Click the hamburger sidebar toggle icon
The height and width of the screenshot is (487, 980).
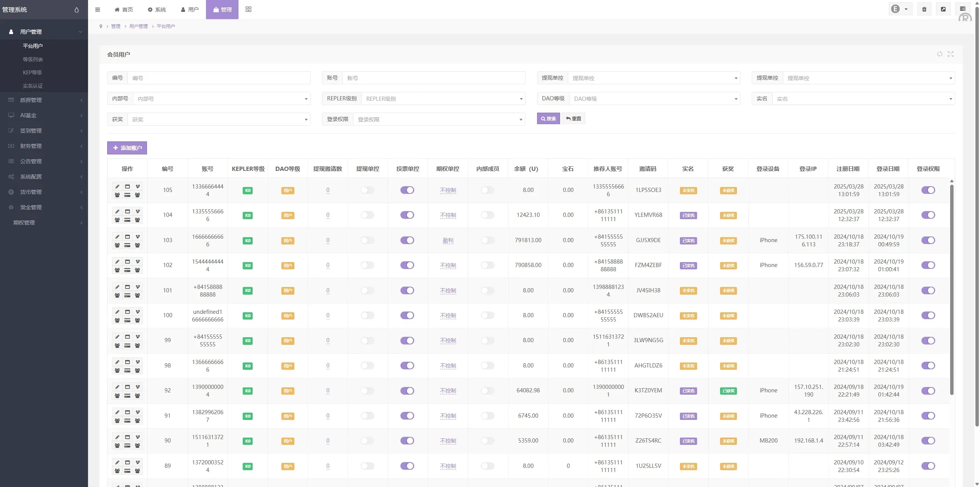click(98, 10)
